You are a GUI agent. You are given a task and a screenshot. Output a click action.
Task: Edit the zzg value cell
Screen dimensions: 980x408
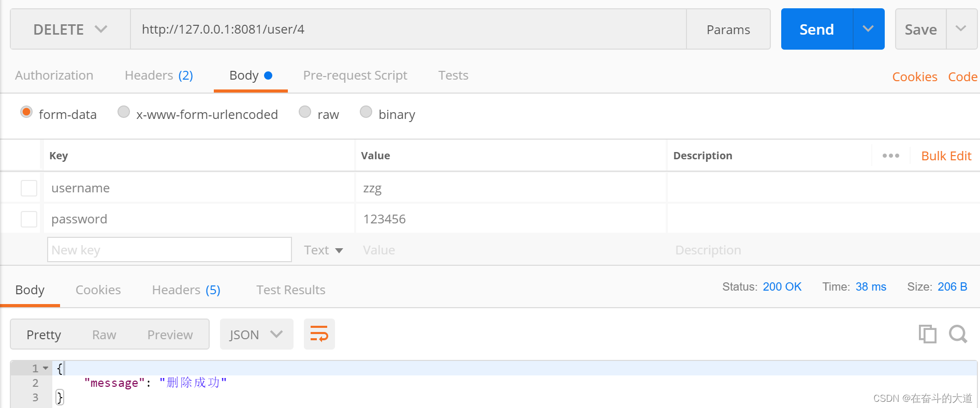[511, 188]
